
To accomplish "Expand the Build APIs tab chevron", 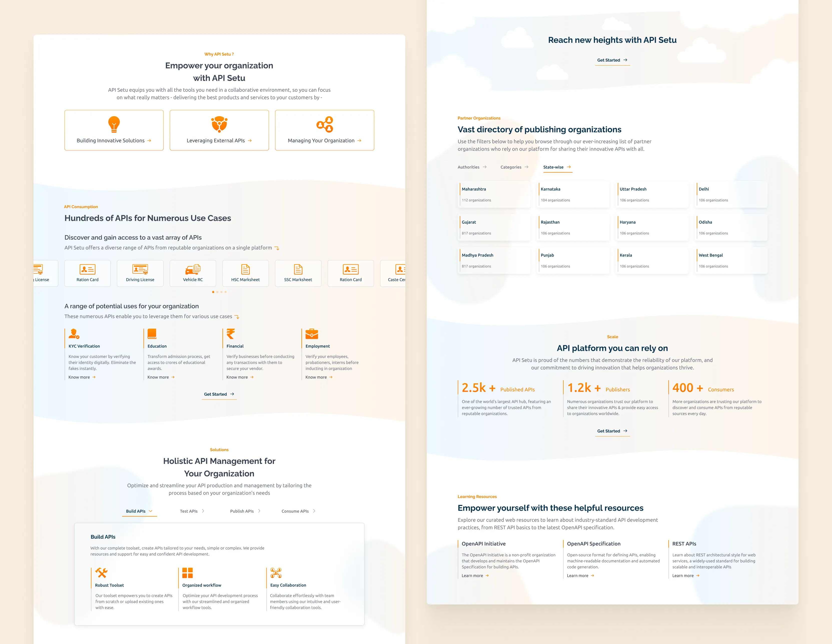I will tap(151, 511).
